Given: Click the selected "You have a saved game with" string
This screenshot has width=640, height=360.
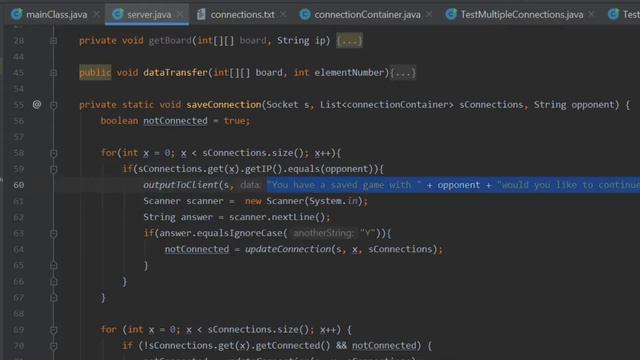Looking at the screenshot, I should pos(345,185).
